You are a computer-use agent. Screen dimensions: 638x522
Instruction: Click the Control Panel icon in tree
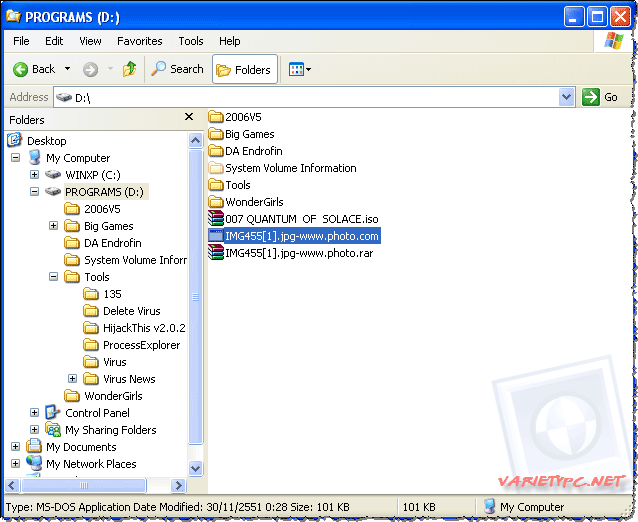[x=52, y=412]
